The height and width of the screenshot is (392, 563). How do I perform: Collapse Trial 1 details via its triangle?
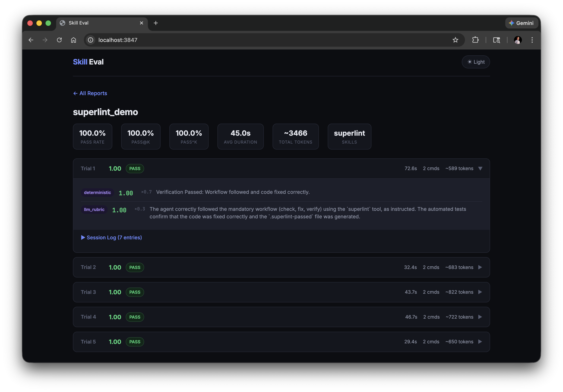click(480, 169)
